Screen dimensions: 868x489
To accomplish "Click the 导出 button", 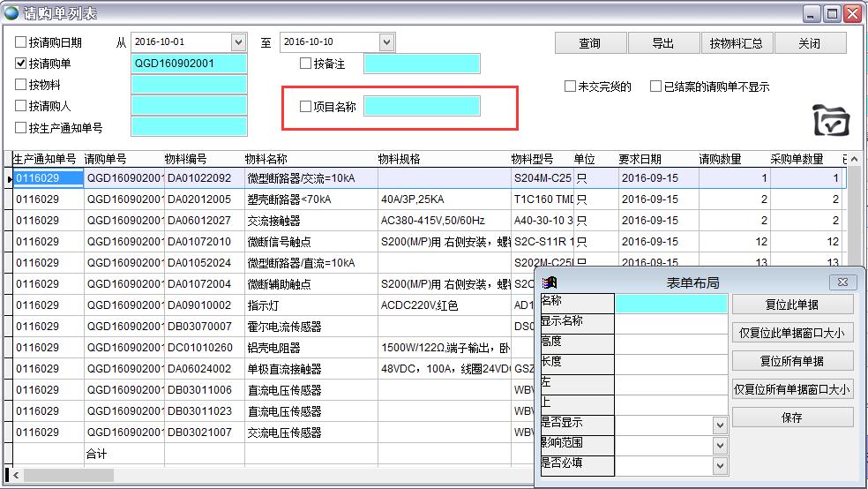I will (x=662, y=43).
